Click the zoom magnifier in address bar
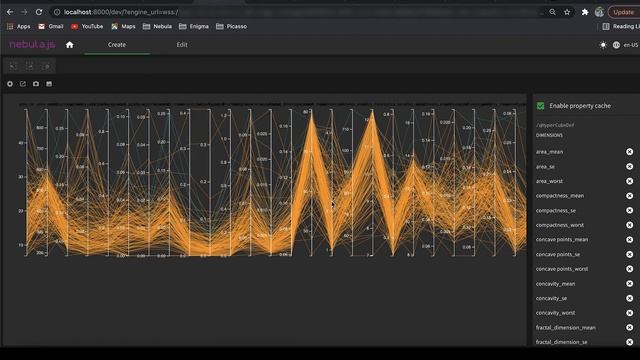Screen dimensions: 640x360 (552, 12)
